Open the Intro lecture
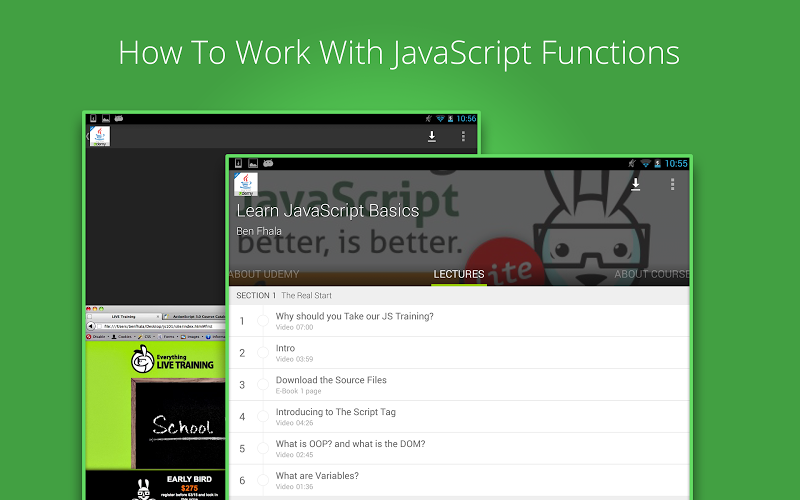 [x=459, y=353]
